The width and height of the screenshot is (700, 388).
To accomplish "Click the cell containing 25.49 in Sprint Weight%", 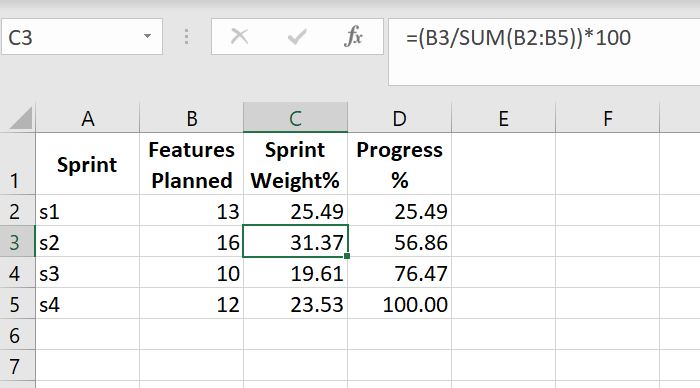I will point(296,210).
